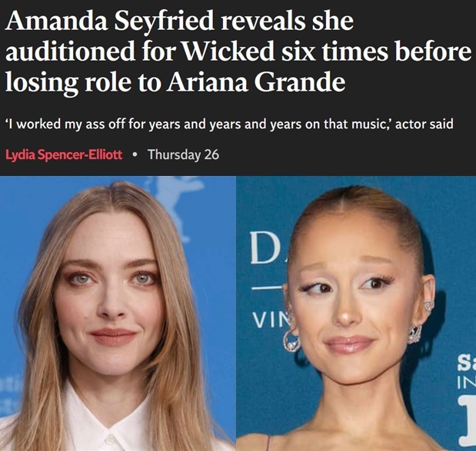Click the word Wicked in the headline
The height and width of the screenshot is (451, 476).
pos(228,51)
